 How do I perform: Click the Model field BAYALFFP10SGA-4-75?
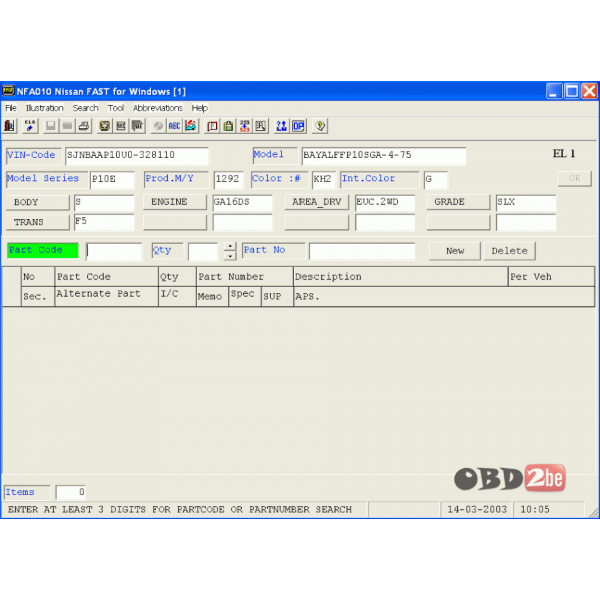(384, 156)
